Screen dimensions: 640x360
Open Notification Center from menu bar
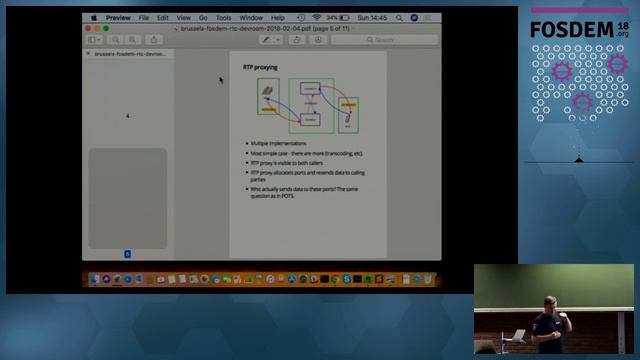pos(427,18)
